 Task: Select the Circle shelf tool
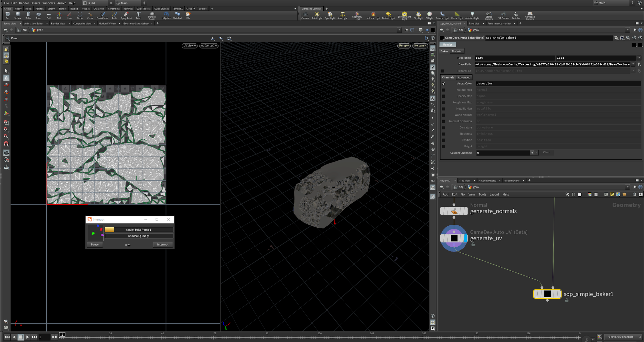80,15
